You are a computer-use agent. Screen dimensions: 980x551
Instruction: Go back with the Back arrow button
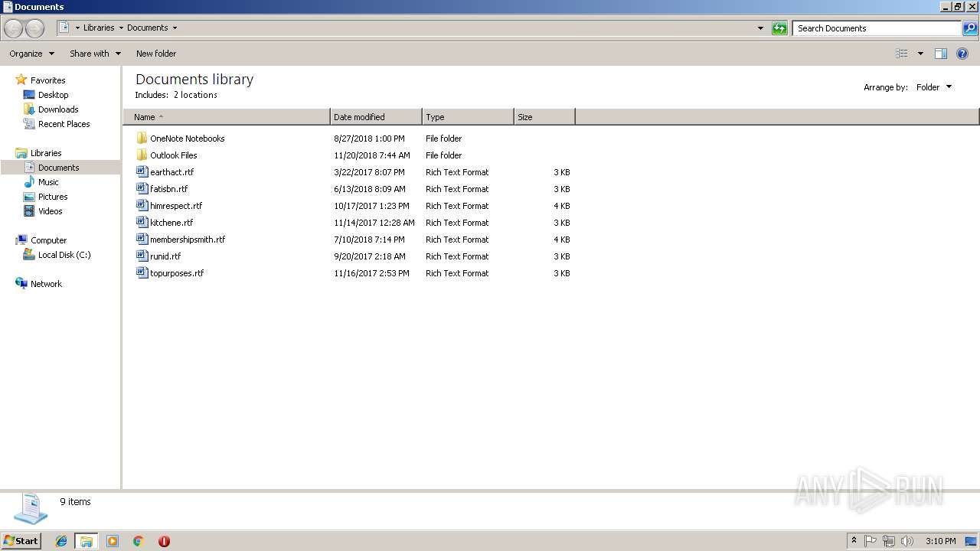(x=14, y=28)
